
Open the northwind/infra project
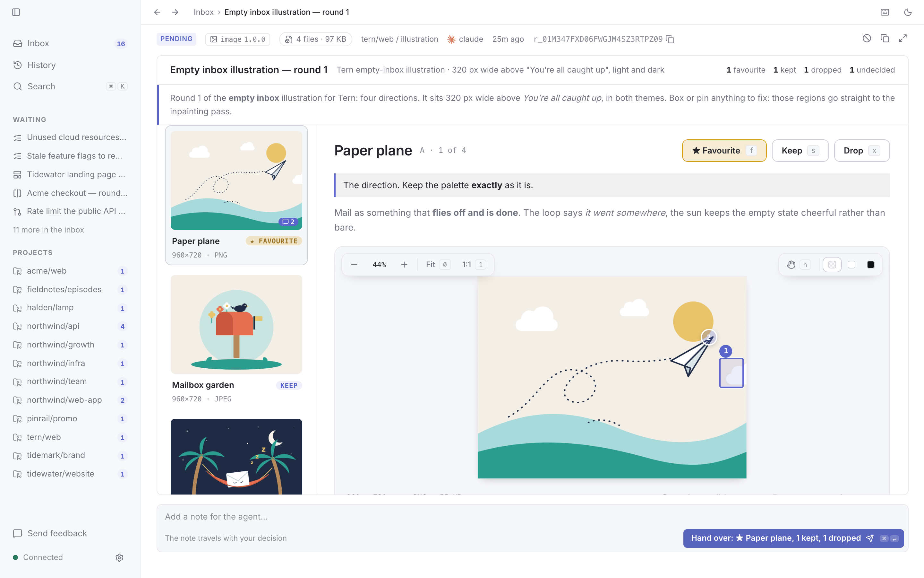tap(70, 363)
